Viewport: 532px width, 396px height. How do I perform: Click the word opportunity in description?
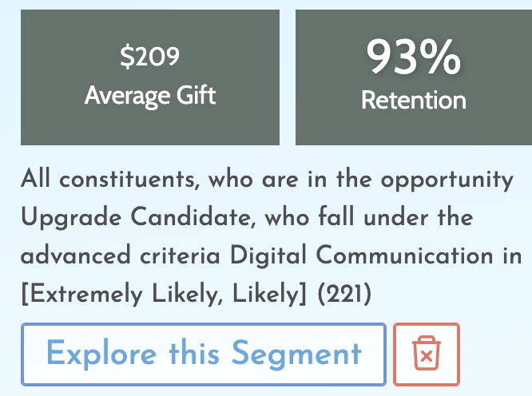447,180
